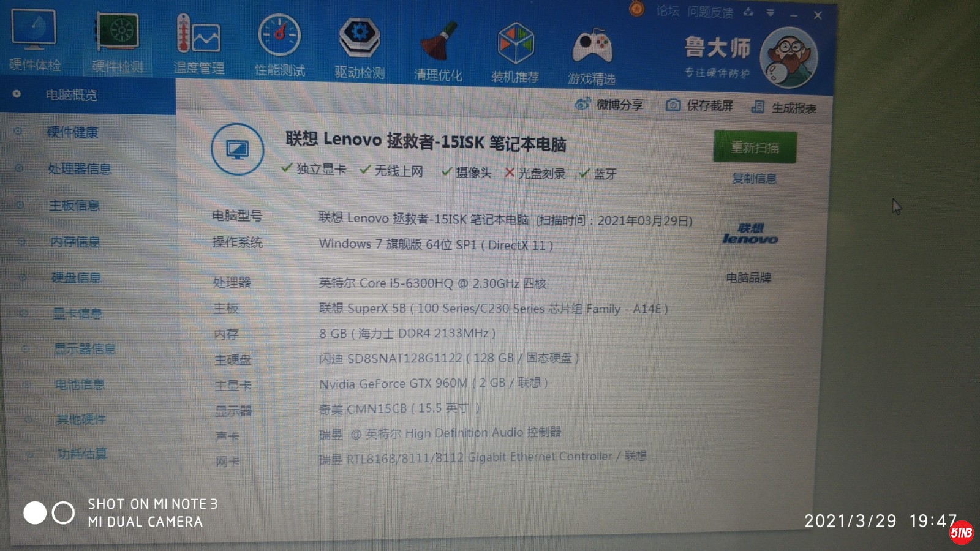
Task: Click the 复制信息 copy info link
Action: [x=755, y=179]
